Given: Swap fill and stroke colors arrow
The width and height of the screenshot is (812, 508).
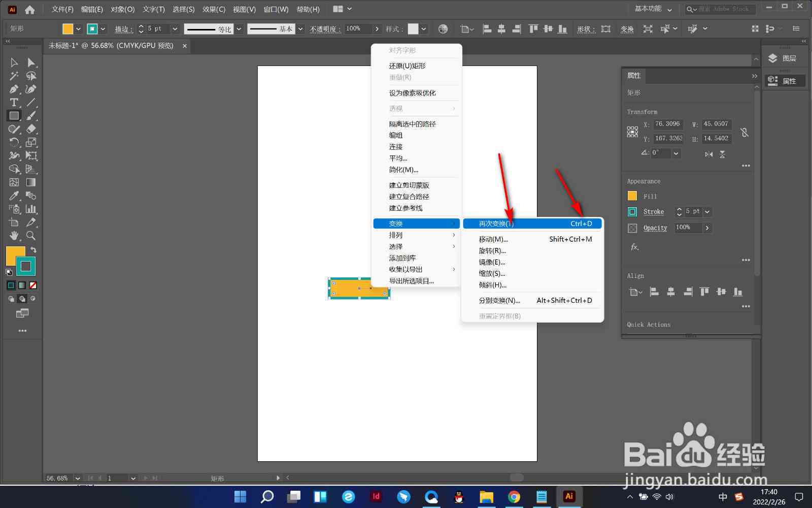Looking at the screenshot, I should [x=33, y=249].
